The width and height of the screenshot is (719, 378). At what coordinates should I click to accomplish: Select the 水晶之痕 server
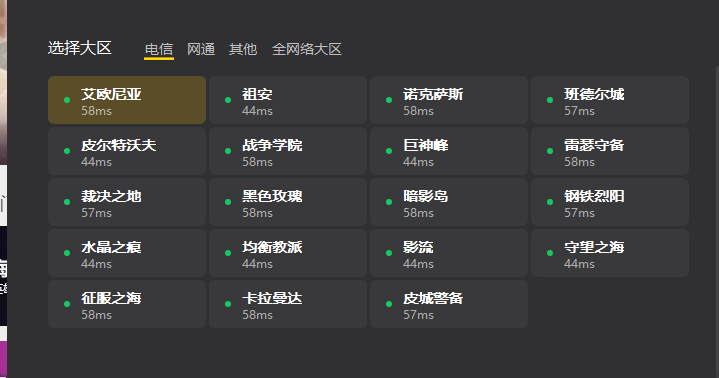tap(127, 253)
